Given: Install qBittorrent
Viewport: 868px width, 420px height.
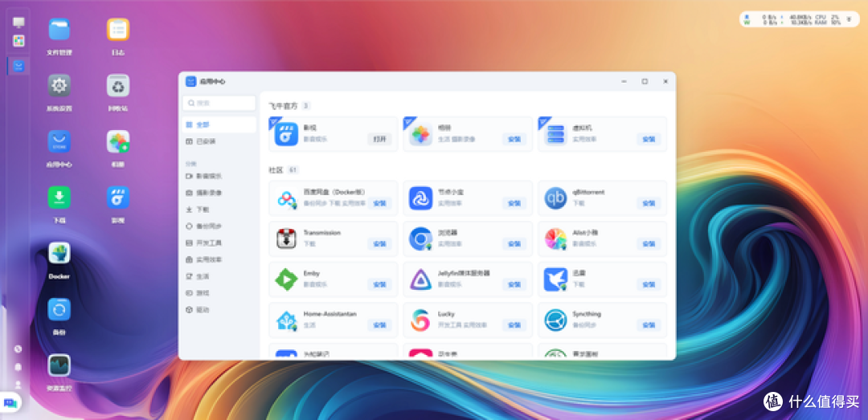Looking at the screenshot, I should (x=649, y=203).
